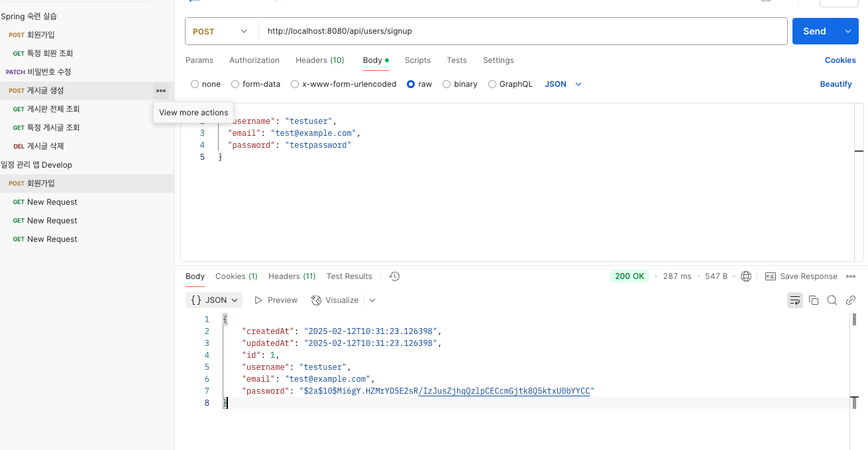Expand the Send button arrow options
The height and width of the screenshot is (450, 868).
point(848,31)
